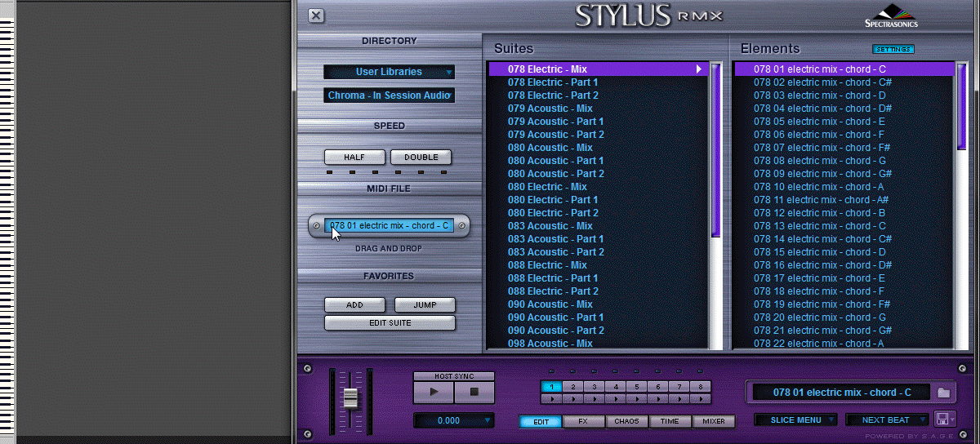Screen dimensions: 980x444
Task: Close the Stylus RMX browser with X
Action: coord(316,16)
